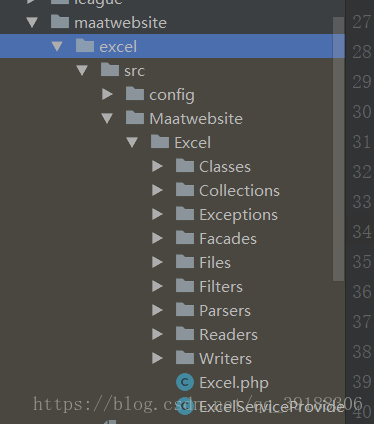Open the Excel.php file
This screenshot has height=424, width=374.
coord(234,383)
